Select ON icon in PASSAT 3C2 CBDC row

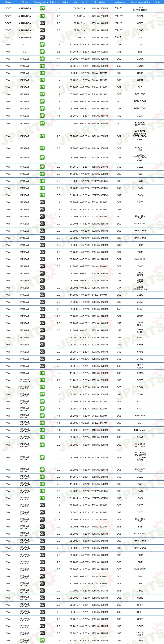click(x=42, y=295)
